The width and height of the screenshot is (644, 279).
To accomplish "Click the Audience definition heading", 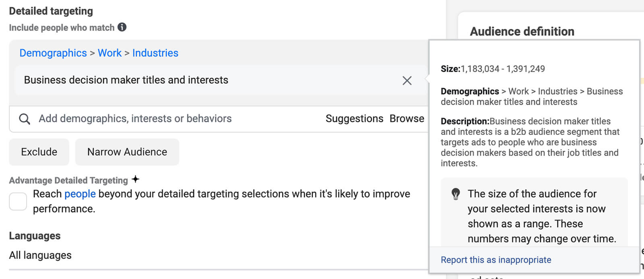I will coord(522,31).
